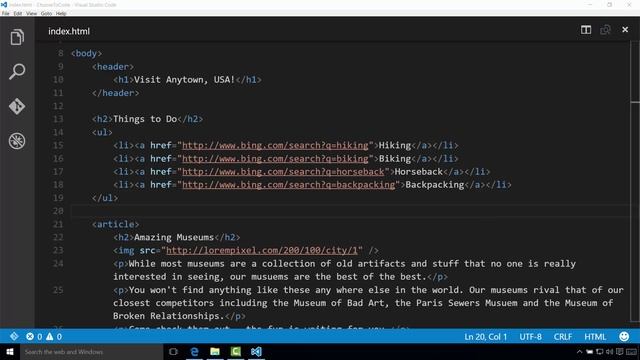Viewport: 640px width, 360px height.
Task: Open the notification center tray icon
Action: pyautogui.click(x=620, y=351)
